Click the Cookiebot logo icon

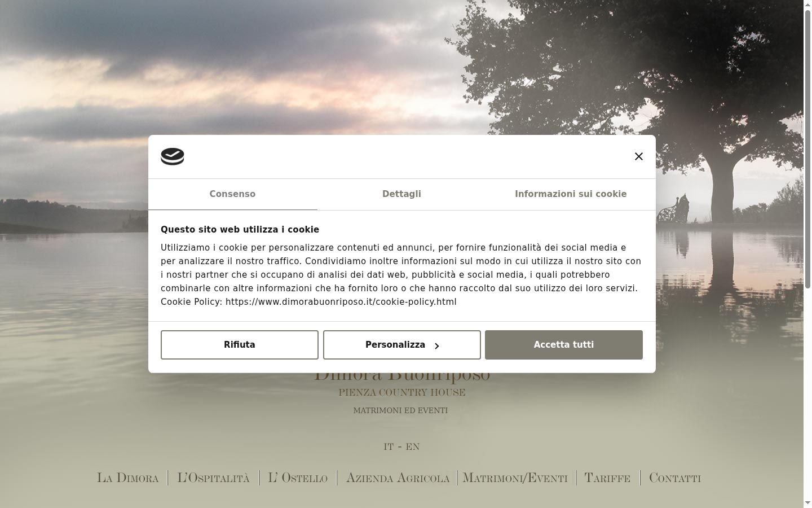pyautogui.click(x=173, y=156)
